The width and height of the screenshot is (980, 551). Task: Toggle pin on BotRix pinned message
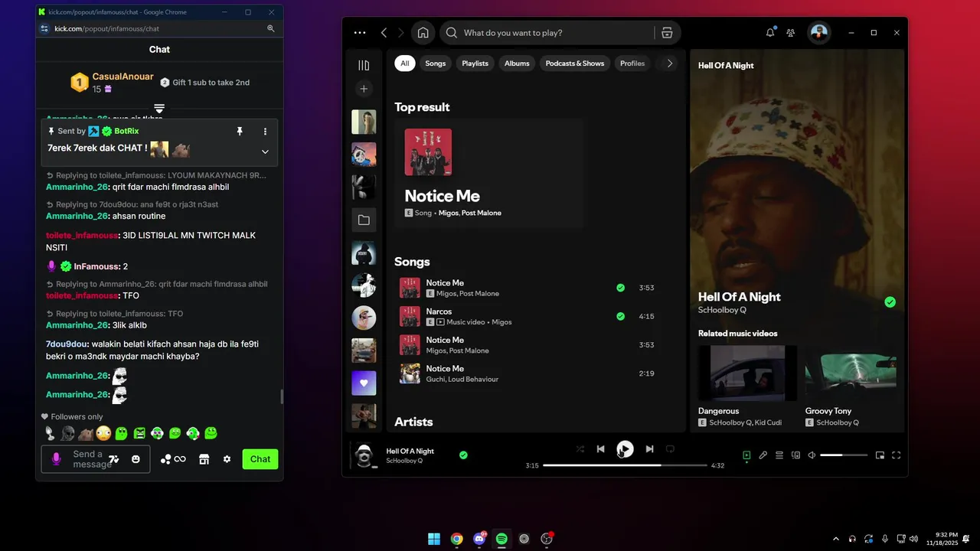click(240, 132)
